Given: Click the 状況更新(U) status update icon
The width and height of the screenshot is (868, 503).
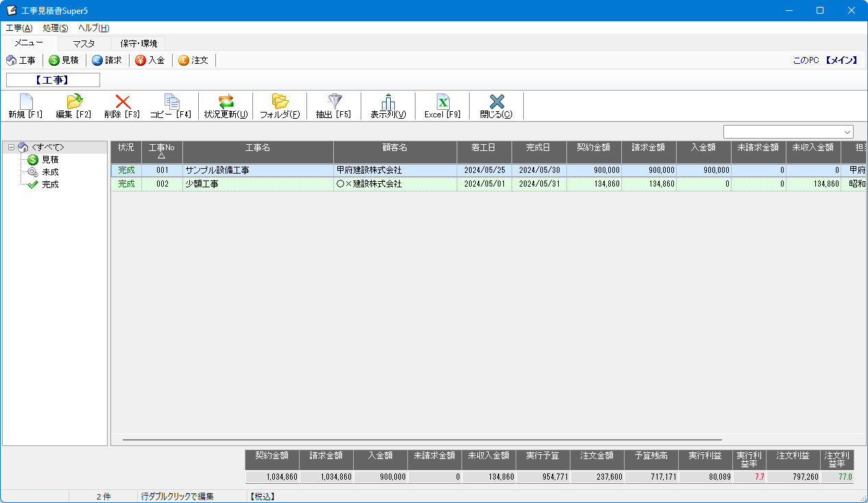Looking at the screenshot, I should point(226,102).
